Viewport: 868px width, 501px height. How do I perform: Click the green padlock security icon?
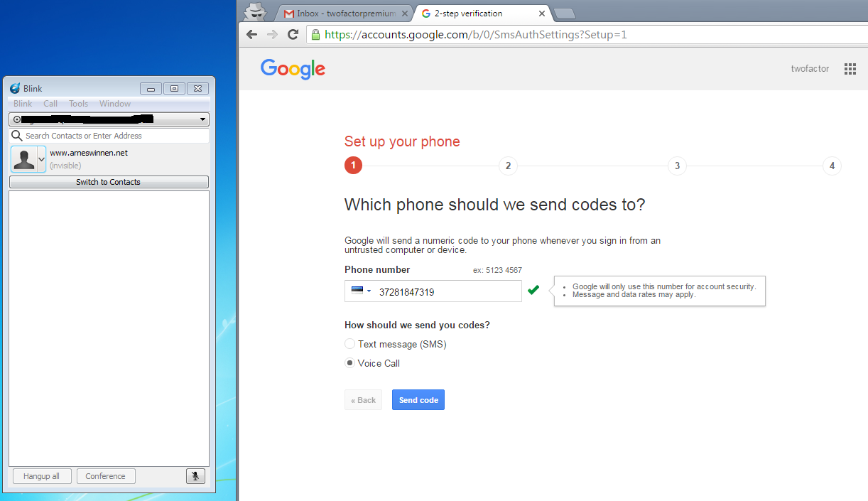point(315,34)
